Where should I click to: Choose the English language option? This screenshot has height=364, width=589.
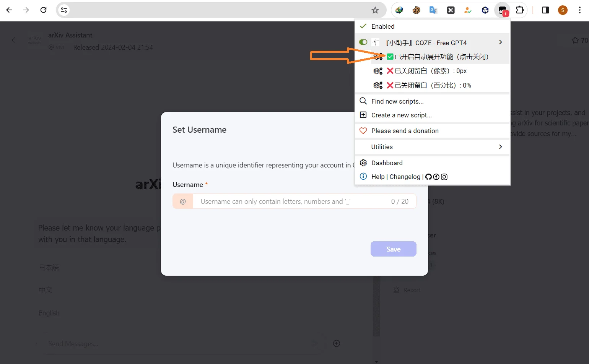click(x=49, y=313)
